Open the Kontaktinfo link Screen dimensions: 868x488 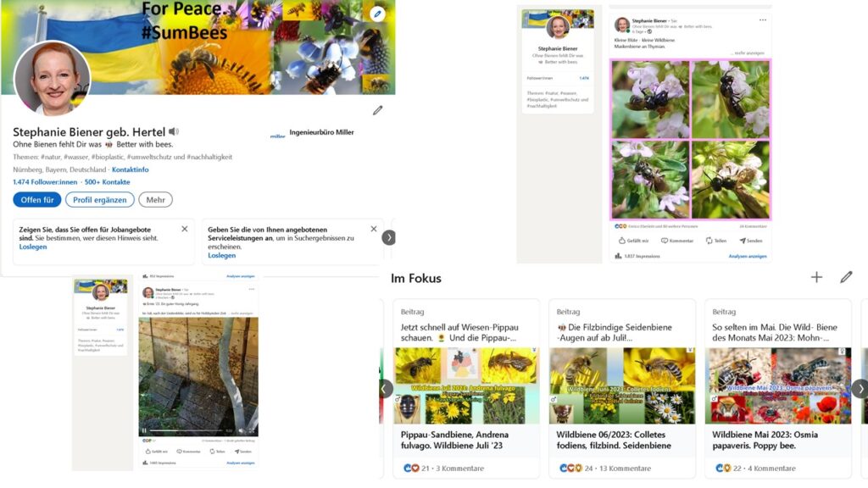click(130, 169)
